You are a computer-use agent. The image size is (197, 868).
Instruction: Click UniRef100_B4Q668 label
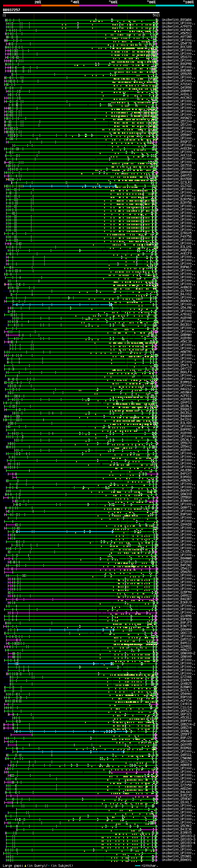click(177, 416)
